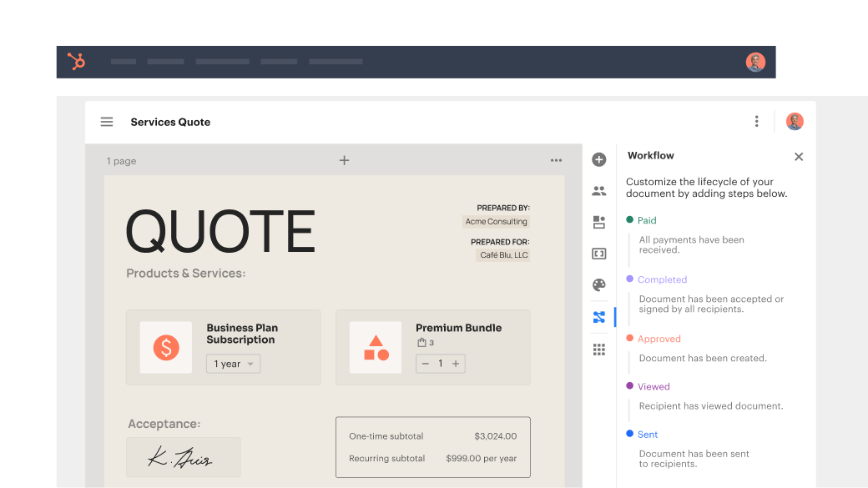Open the variables panel with brackets icon
The width and height of the screenshot is (868, 488).
tap(599, 253)
